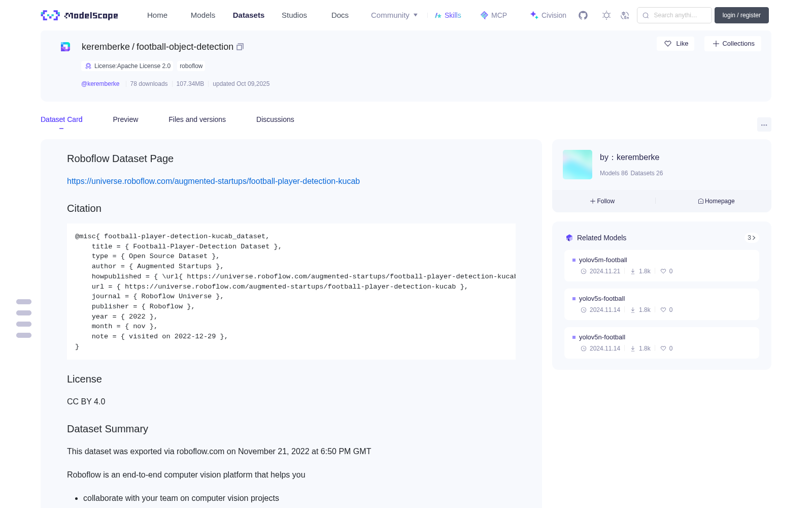
Task: Expand Related Models list via the 3 chevron
Action: point(752,238)
